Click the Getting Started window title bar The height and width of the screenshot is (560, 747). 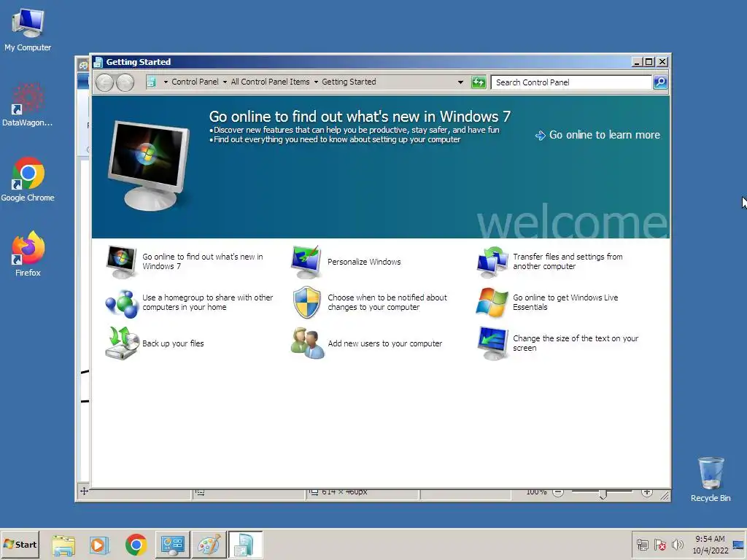362,62
